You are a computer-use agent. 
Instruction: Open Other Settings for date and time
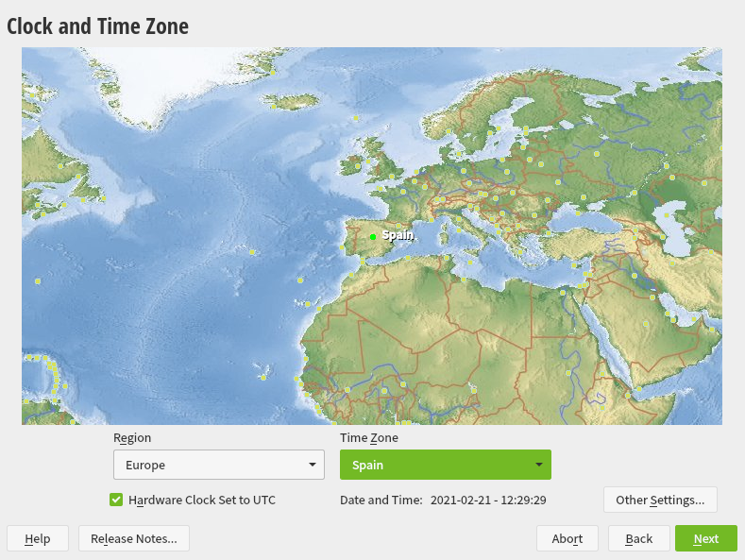click(660, 500)
